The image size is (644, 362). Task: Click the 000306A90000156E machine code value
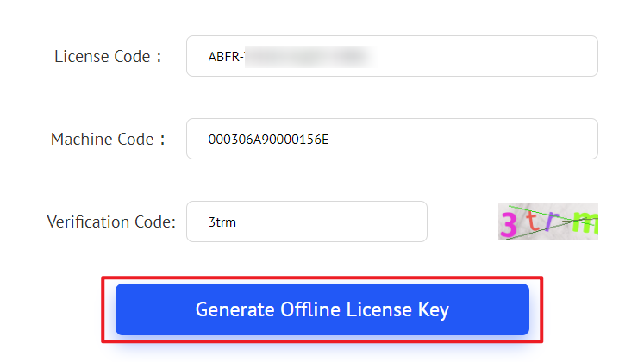(269, 140)
